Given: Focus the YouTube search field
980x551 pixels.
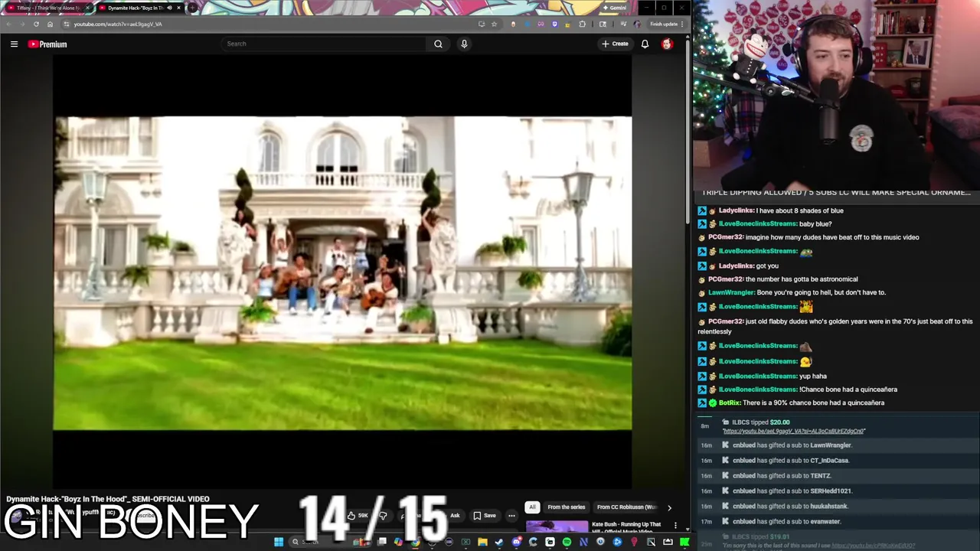Looking at the screenshot, I should (x=324, y=44).
